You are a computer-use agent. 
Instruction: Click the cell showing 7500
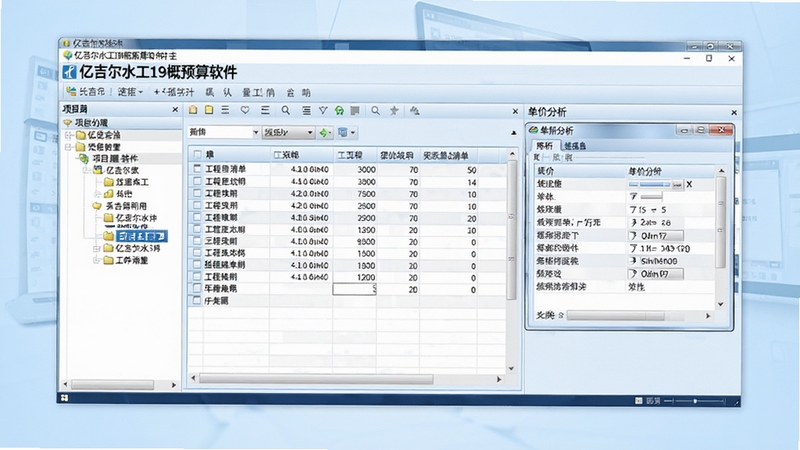355,194
